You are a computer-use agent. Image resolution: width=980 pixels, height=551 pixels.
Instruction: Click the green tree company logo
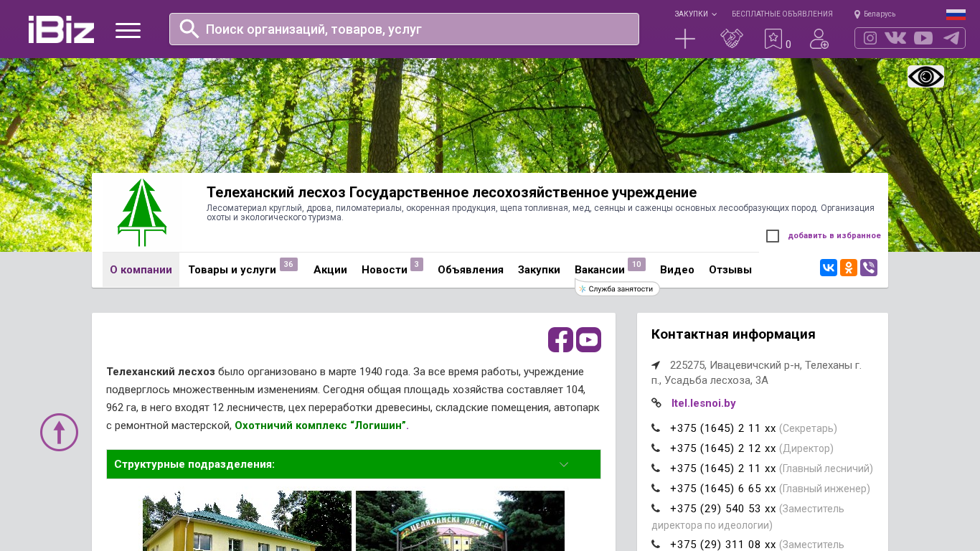point(142,212)
